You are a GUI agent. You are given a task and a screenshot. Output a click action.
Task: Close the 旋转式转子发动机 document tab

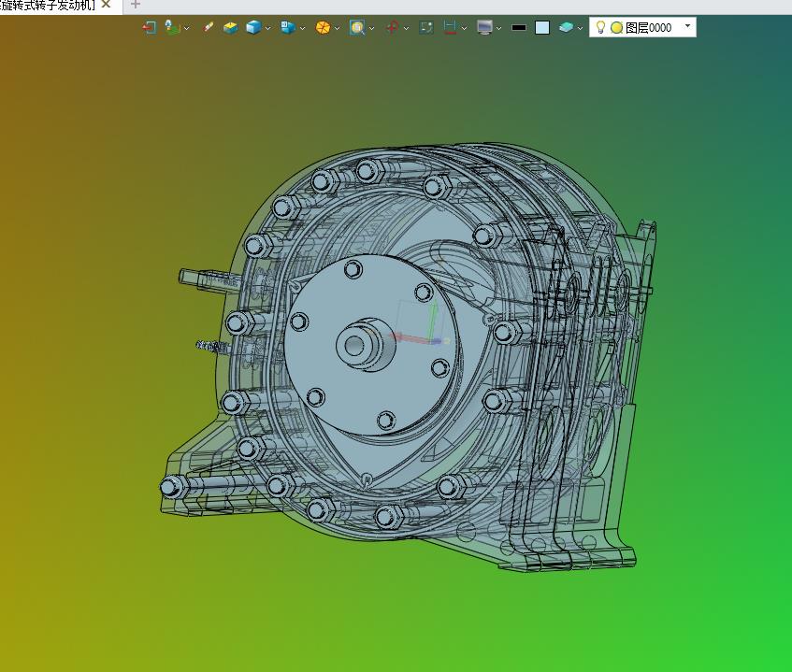tap(106, 5)
